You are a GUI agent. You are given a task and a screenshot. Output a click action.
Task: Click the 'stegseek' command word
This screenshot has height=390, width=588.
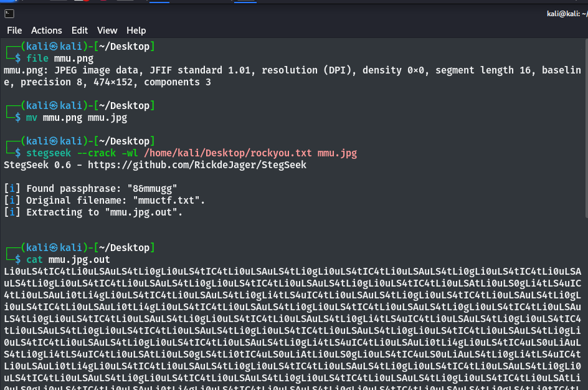click(49, 153)
